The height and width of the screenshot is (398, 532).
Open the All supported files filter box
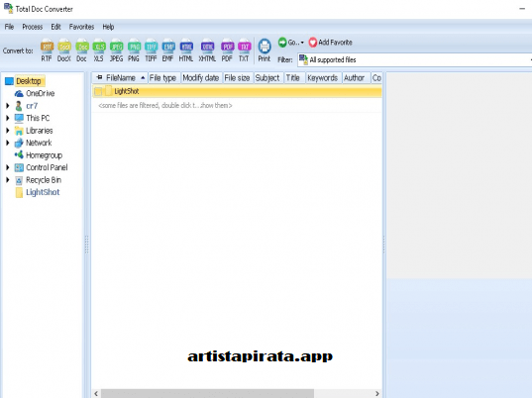[x=415, y=60]
